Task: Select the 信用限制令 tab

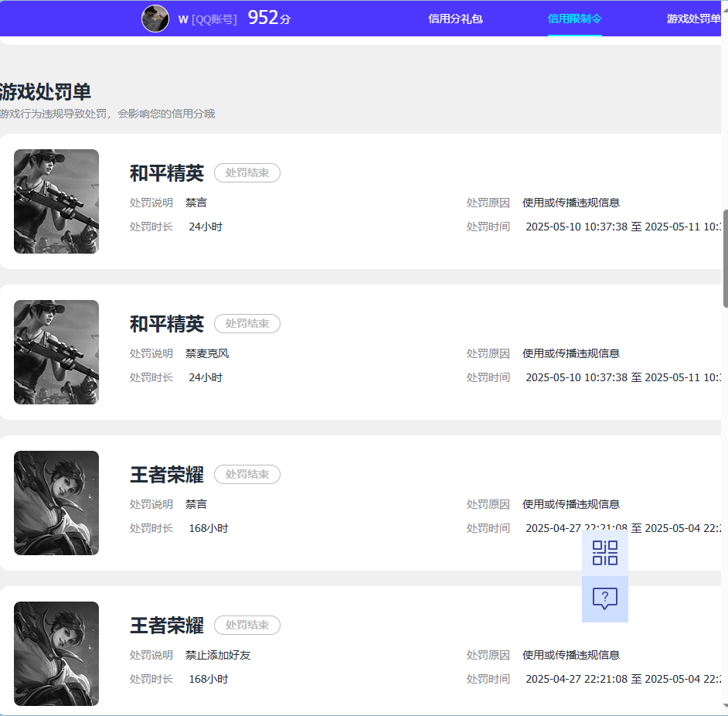Action: click(575, 19)
